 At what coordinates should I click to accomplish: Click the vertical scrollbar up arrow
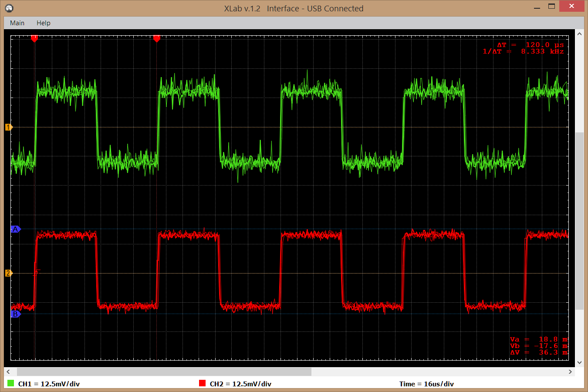(x=579, y=34)
